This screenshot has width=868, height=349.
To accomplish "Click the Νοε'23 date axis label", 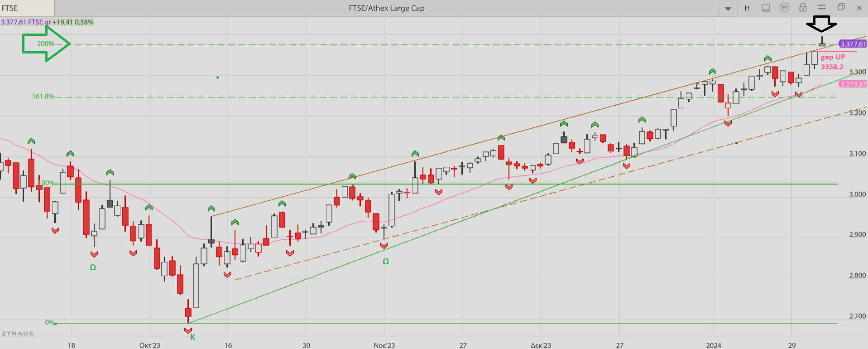I will [x=384, y=345].
